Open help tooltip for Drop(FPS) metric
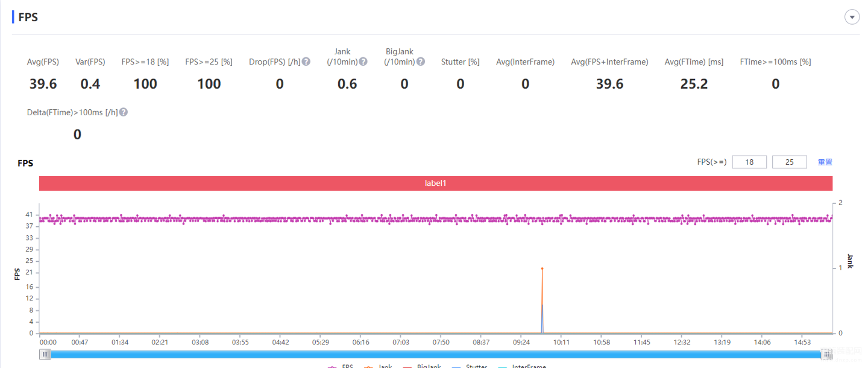868x368 pixels. click(x=306, y=62)
